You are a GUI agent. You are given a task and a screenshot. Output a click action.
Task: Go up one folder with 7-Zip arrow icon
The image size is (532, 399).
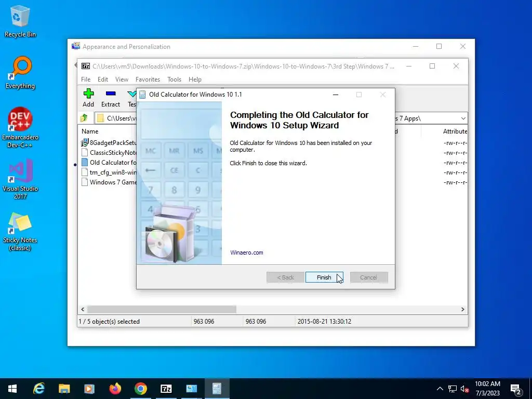84,118
